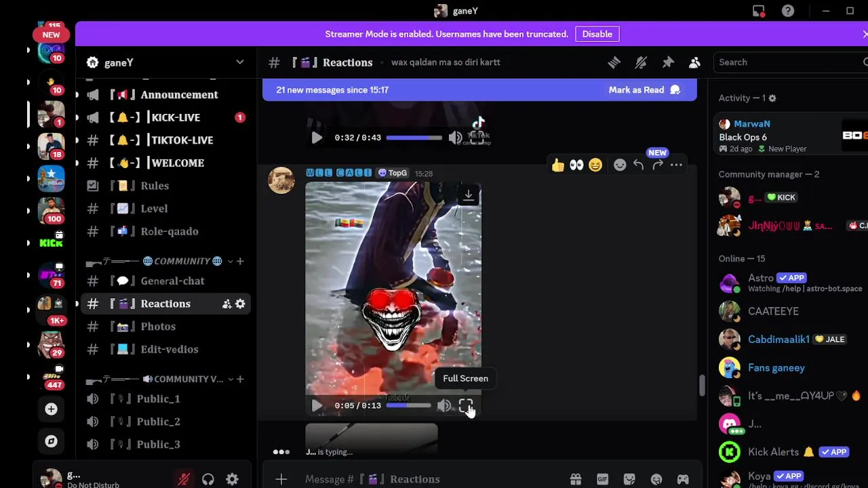Create channel in COMMUNITY V... category
Viewport: 868px width, 488px height.
coord(240,379)
